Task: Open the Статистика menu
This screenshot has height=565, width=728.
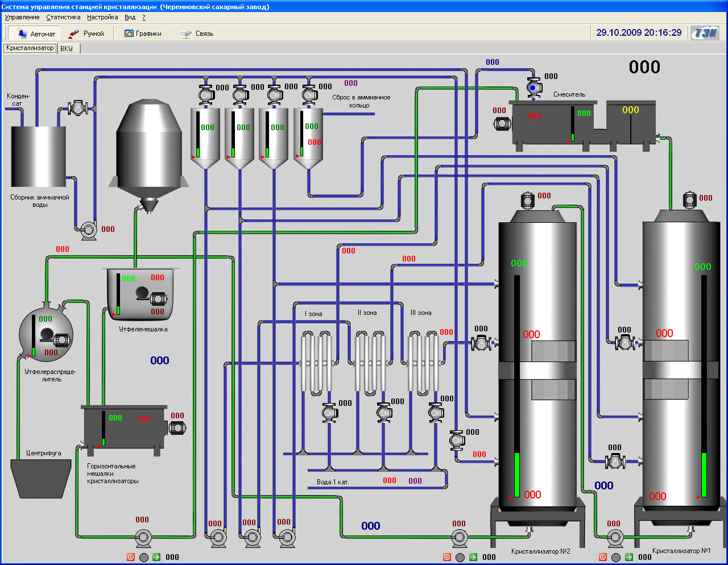Action: pyautogui.click(x=63, y=17)
